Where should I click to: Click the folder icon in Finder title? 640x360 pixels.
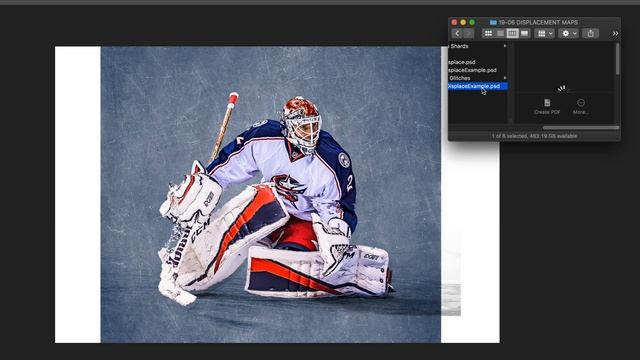(x=493, y=22)
